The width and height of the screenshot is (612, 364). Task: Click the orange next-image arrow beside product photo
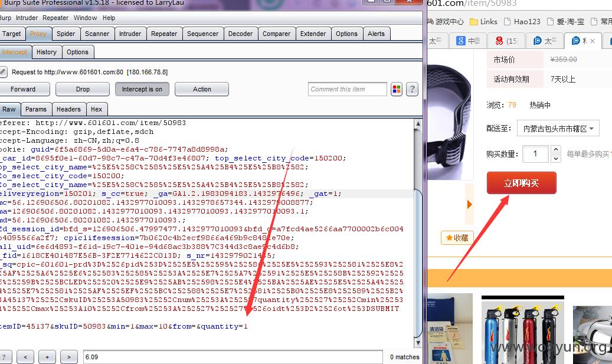470,204
